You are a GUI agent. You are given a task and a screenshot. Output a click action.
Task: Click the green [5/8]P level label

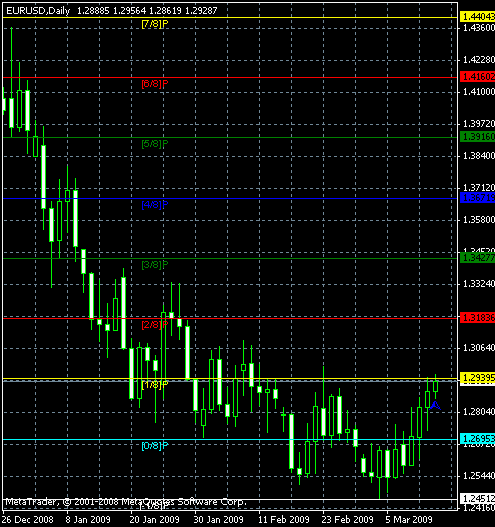point(155,144)
